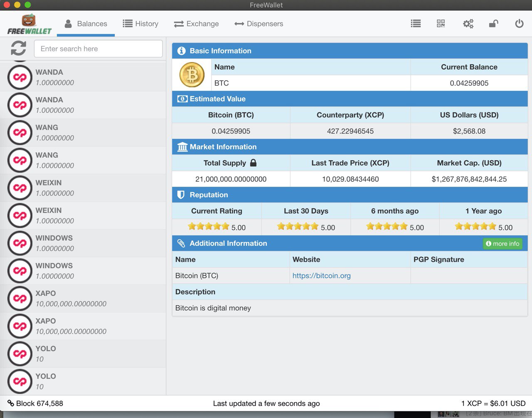Click the Last Trade Price value 10,029.08434460
Viewport: 532px width, 418px height.
coord(350,179)
